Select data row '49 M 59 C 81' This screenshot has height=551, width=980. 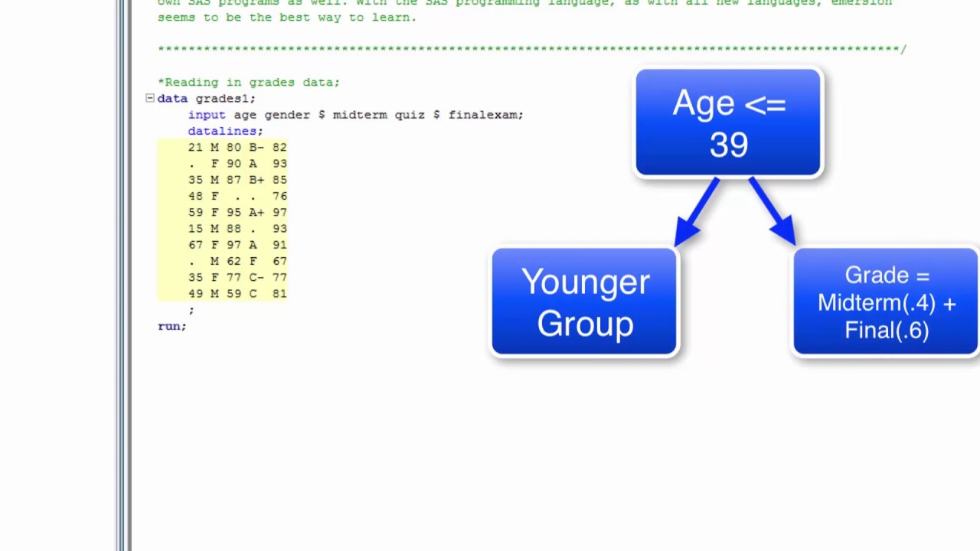pyautogui.click(x=237, y=294)
